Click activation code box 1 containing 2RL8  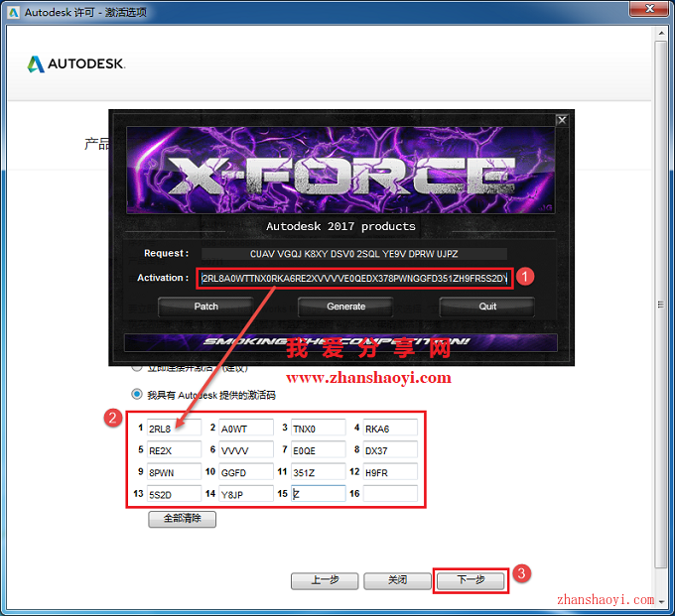174,428
